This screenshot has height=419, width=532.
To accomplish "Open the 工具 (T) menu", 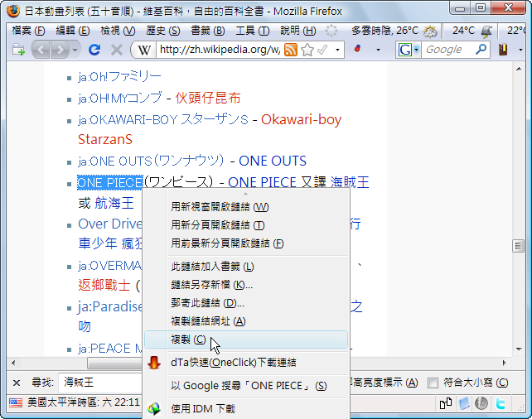I will pos(253,31).
